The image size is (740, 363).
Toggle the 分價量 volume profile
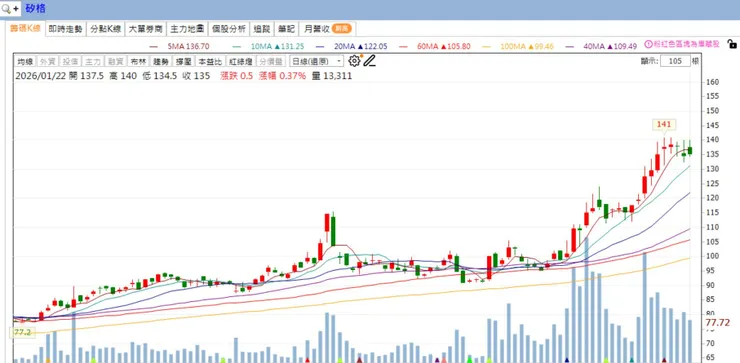[271, 61]
